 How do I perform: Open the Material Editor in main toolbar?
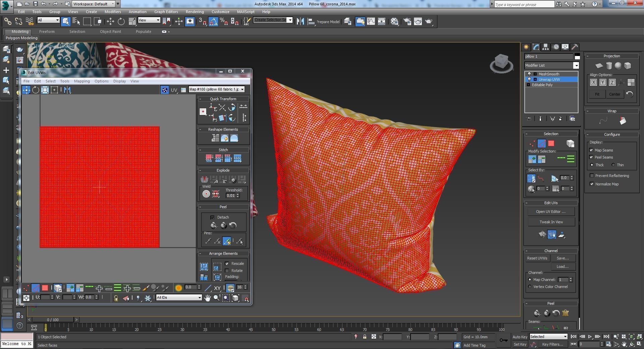(394, 21)
